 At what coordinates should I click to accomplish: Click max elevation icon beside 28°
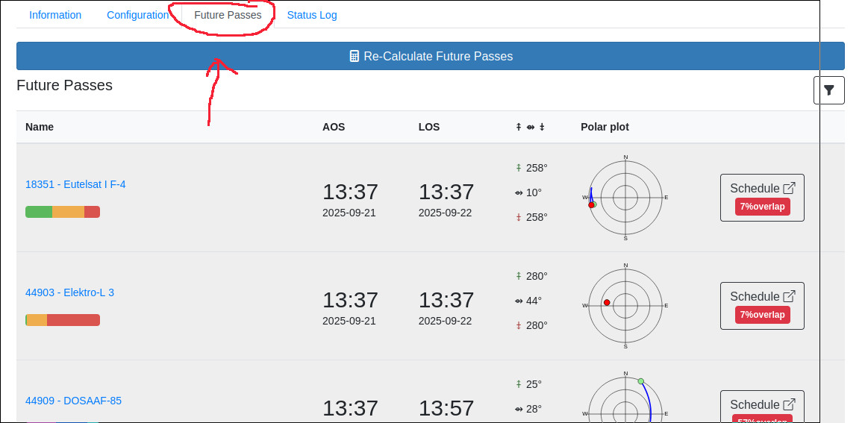519,409
